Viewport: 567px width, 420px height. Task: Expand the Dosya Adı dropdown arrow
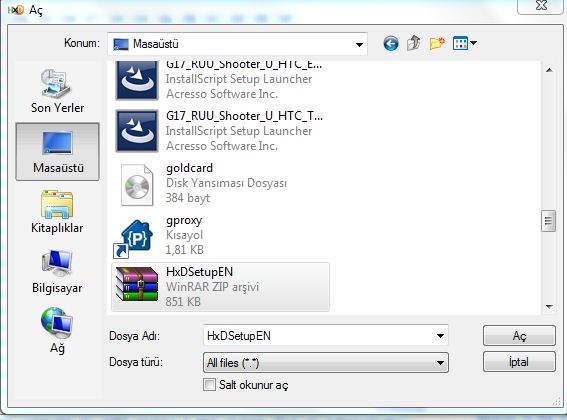[440, 336]
